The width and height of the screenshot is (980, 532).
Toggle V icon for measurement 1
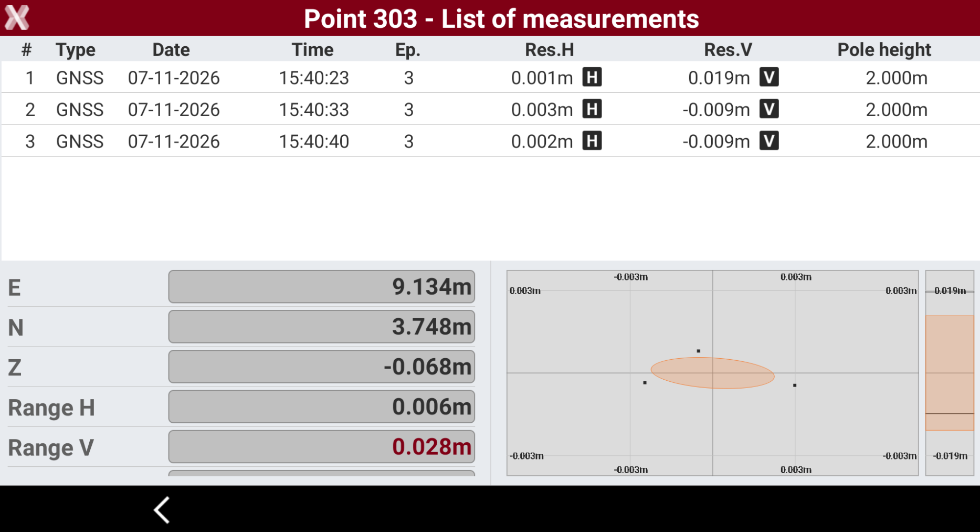point(769,77)
